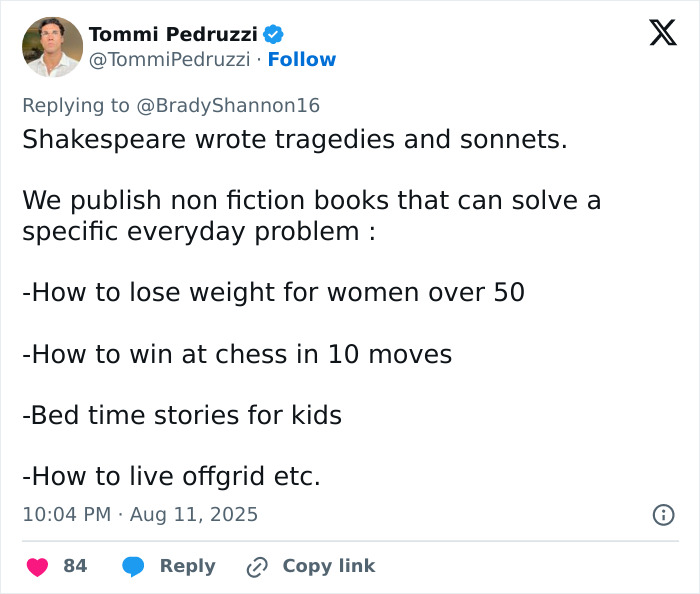Open Tommi Pedruzzi's profile picture
700x594 pixels.
[52, 47]
